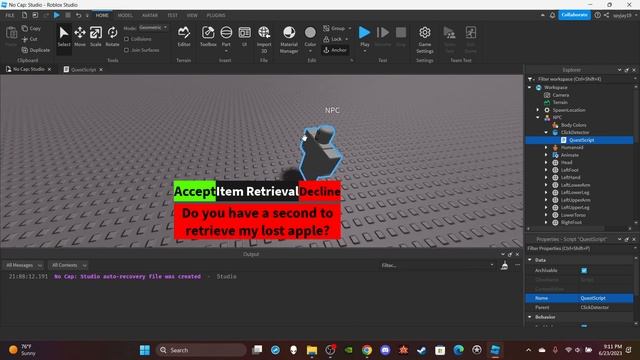Image resolution: width=640 pixels, height=360 pixels.
Task: Click the Name property value QuestScript
Action: point(606,298)
